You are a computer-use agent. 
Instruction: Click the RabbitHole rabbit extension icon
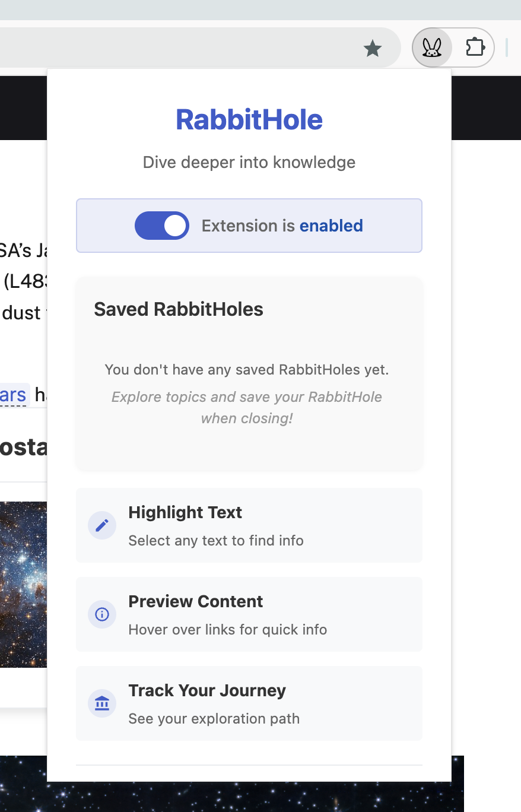pyautogui.click(x=432, y=47)
